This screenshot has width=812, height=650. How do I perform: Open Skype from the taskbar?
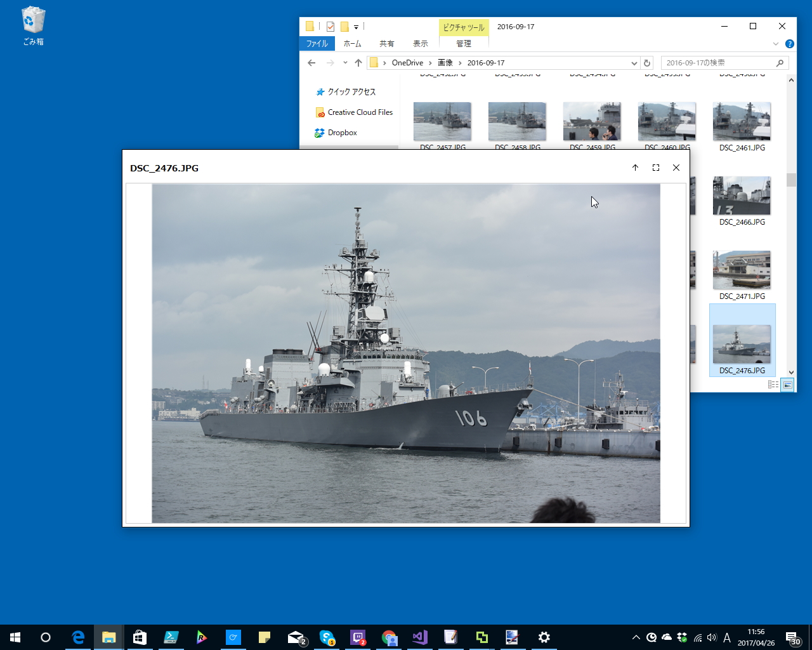tap(327, 637)
